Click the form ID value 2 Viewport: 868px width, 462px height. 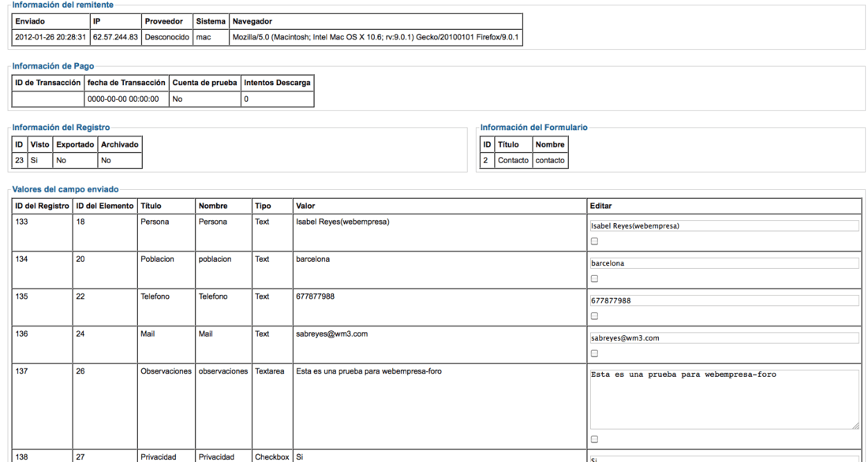pyautogui.click(x=485, y=161)
